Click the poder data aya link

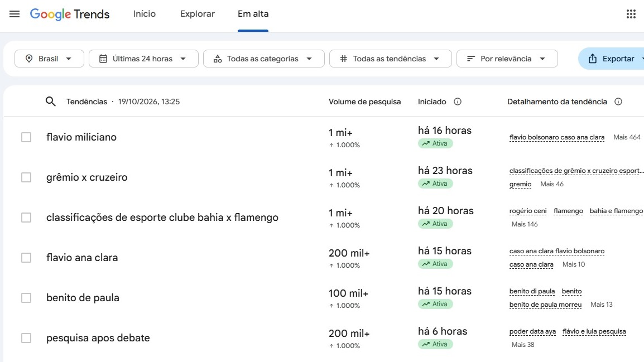click(x=533, y=332)
